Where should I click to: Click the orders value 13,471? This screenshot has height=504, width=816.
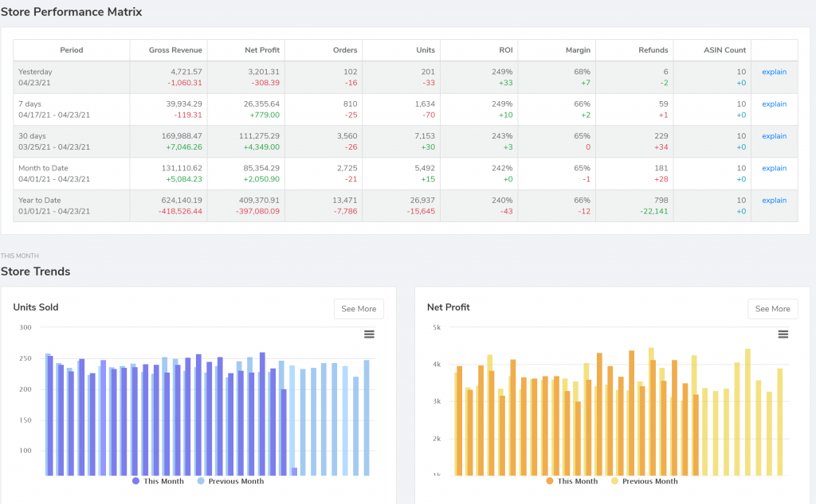344,201
